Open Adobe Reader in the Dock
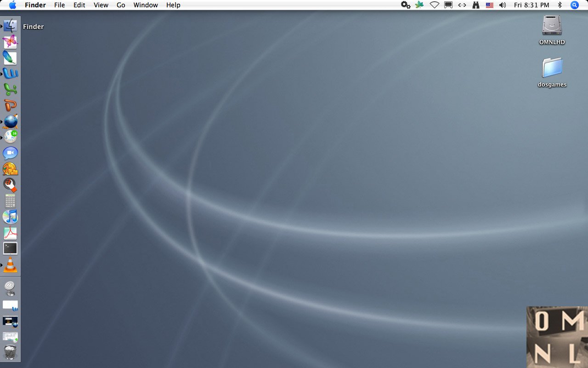The image size is (588, 368). 10,232
